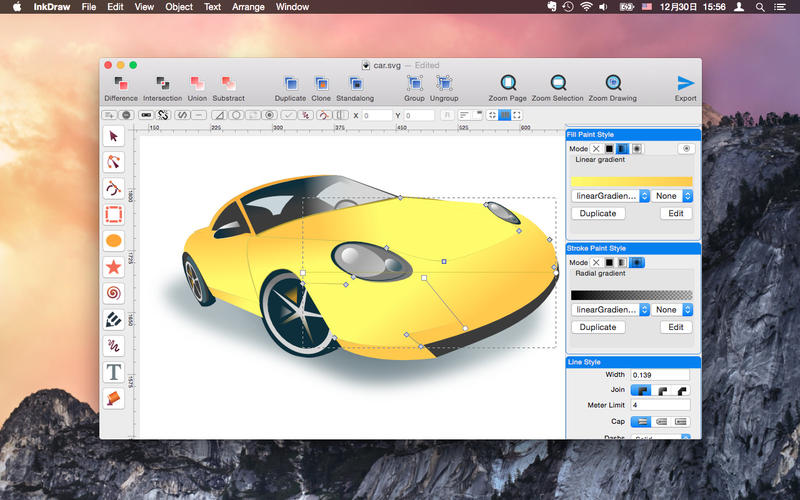Click the Union path operation icon
Screen dimensions: 800x500
(197, 84)
